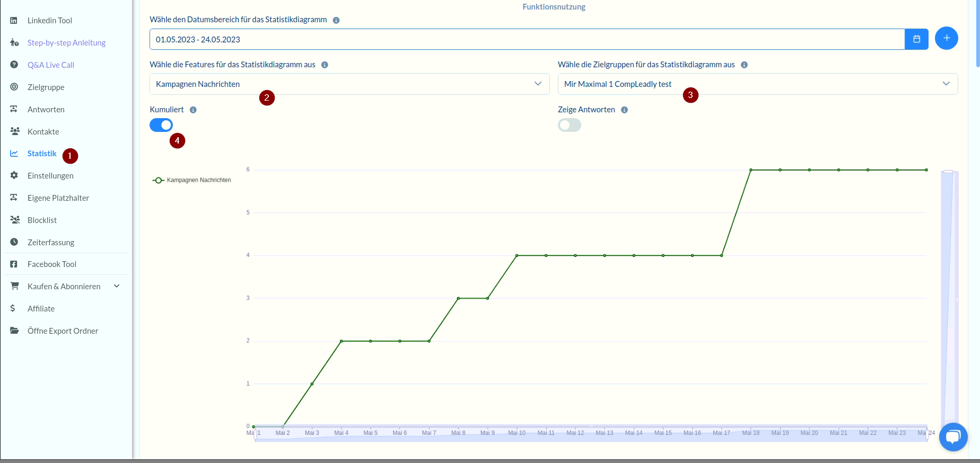Open the Step-by-step Anleitung link

click(x=66, y=43)
